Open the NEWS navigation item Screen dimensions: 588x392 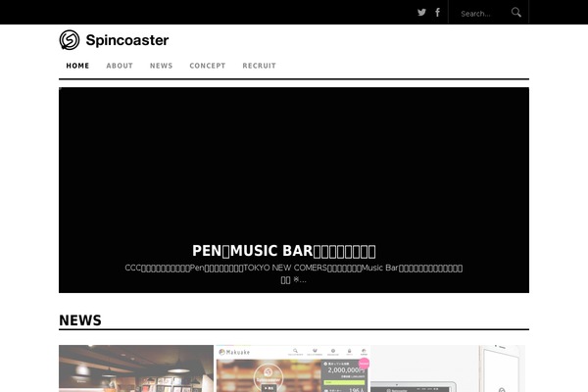point(162,66)
